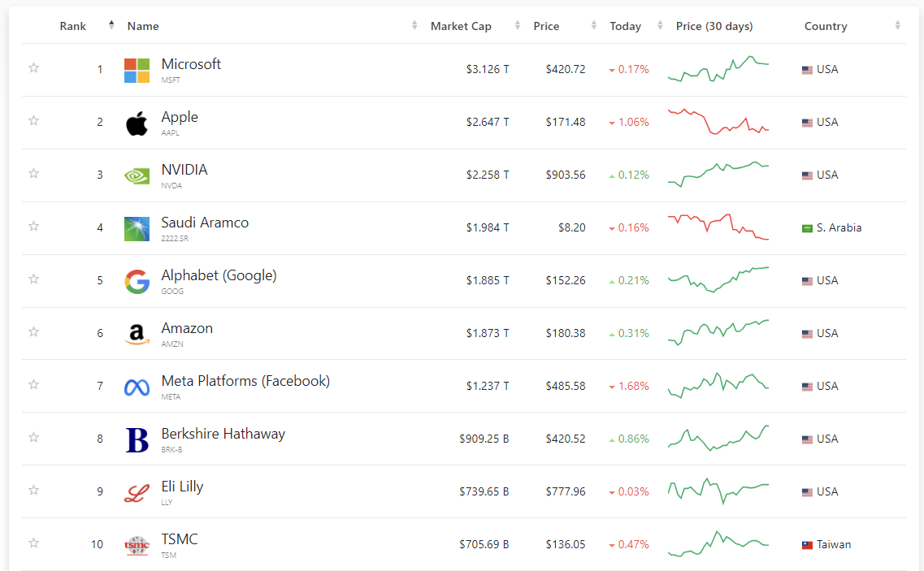
Task: Sort by Country column arrows
Action: pos(897,25)
